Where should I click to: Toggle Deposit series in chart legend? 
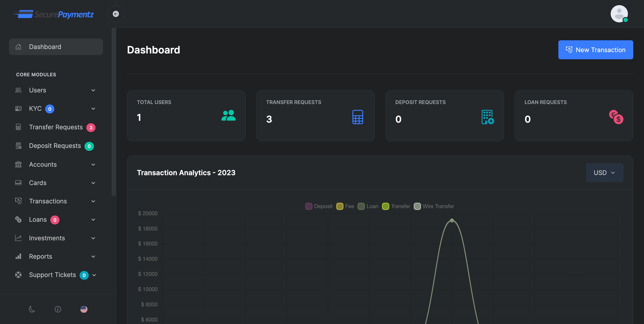click(x=319, y=206)
